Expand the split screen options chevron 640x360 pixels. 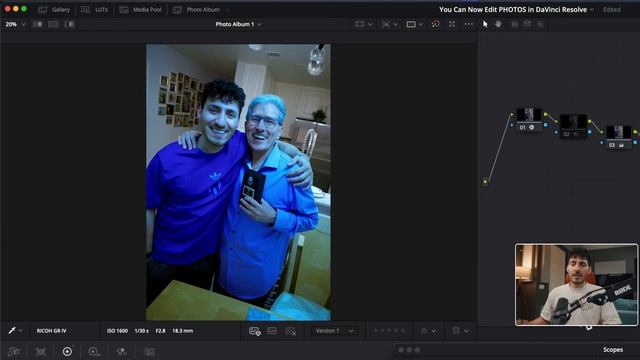(395, 24)
